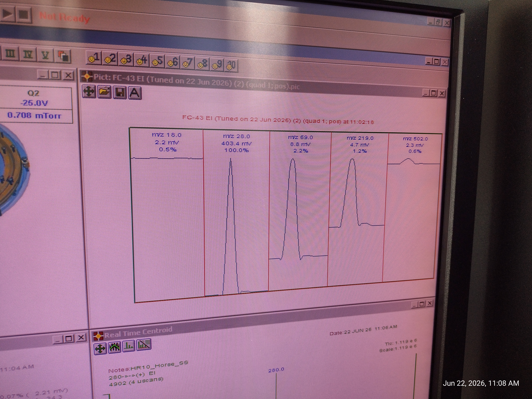Screen dimensions: 532x399
Task: Click the floppy disk save icon in Pict window
Action: click(x=120, y=93)
